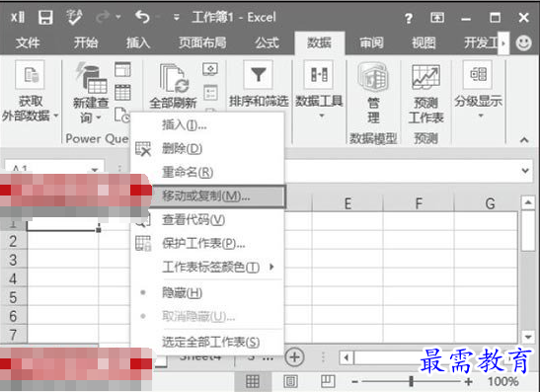540x392 pixels.
Task: Choose 保护工作表(P)... from context menu
Action: point(207,244)
